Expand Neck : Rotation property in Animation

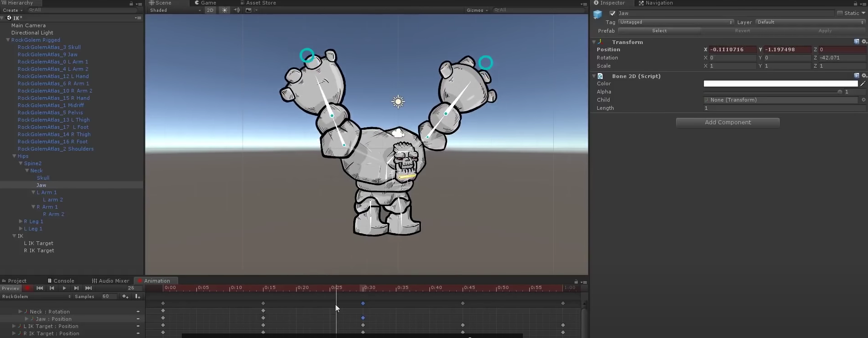pos(20,312)
